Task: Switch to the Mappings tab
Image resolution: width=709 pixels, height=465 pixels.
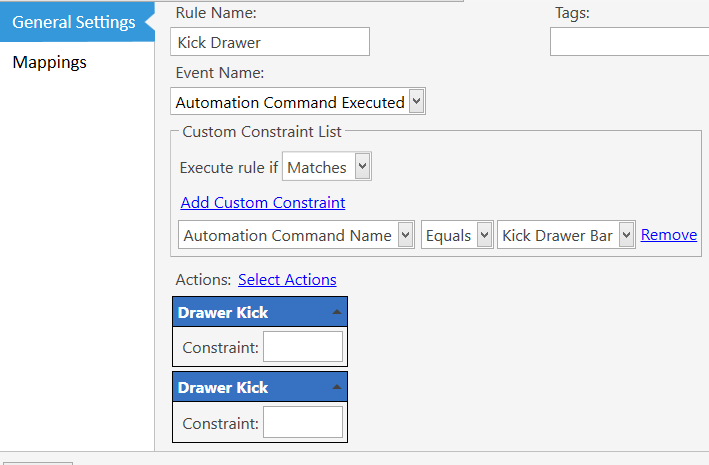Action: click(x=50, y=62)
